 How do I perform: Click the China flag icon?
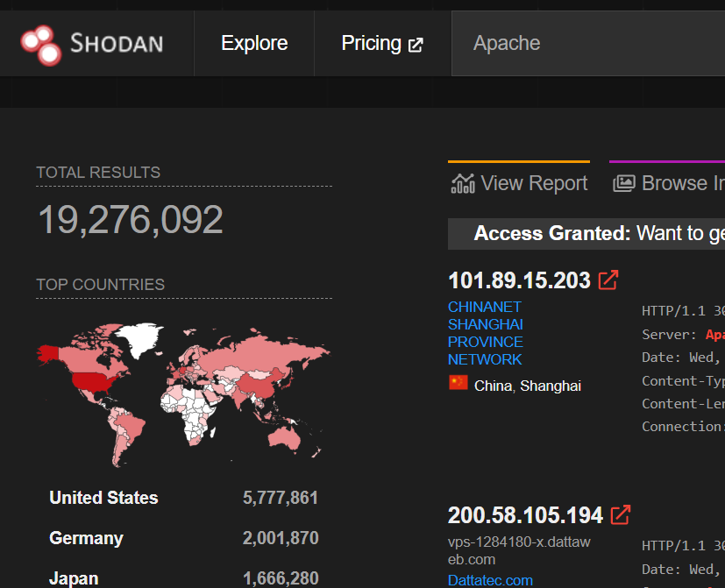coord(457,382)
